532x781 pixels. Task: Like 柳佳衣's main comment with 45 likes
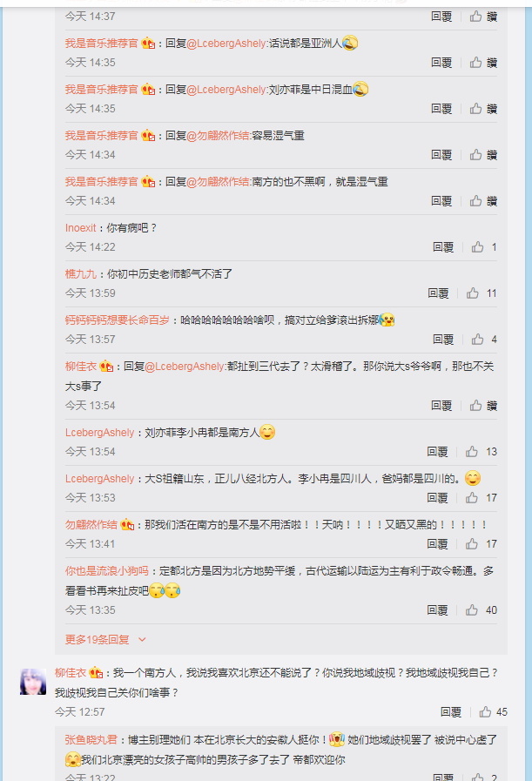pos(485,712)
